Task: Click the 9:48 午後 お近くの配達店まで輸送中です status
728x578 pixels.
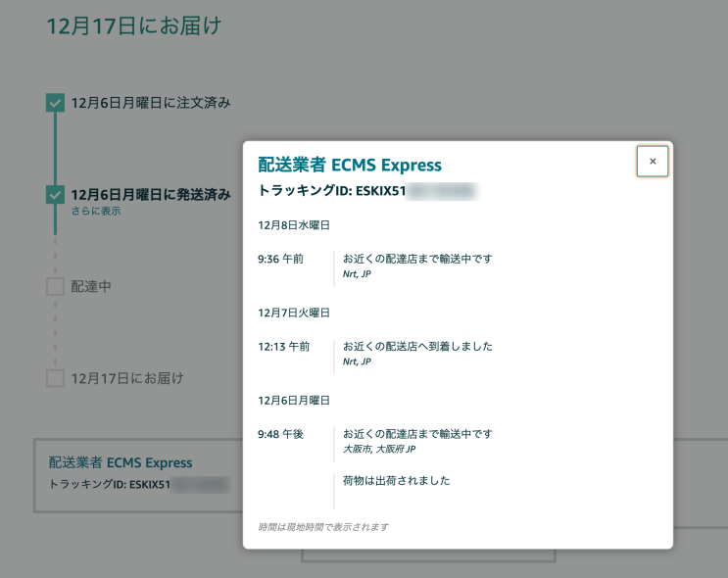Action: (417, 434)
